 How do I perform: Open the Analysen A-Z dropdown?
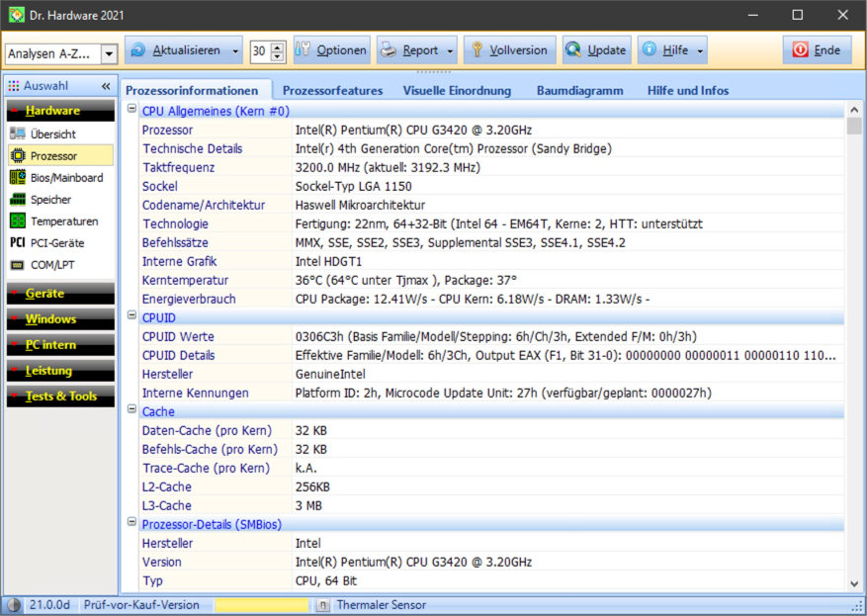109,53
